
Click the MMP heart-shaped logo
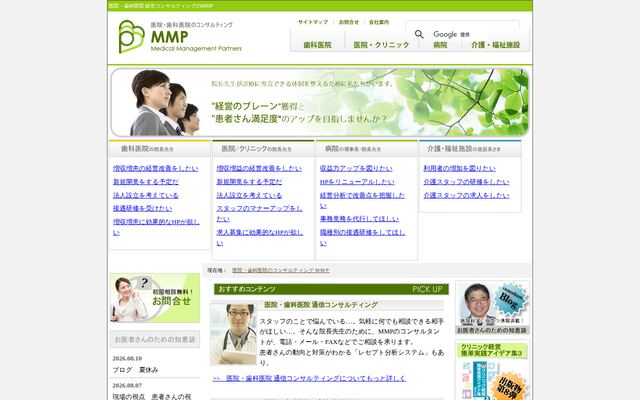pos(131,37)
